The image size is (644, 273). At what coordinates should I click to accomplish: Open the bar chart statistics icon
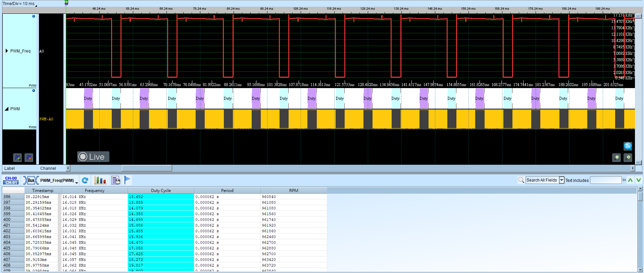tap(100, 180)
